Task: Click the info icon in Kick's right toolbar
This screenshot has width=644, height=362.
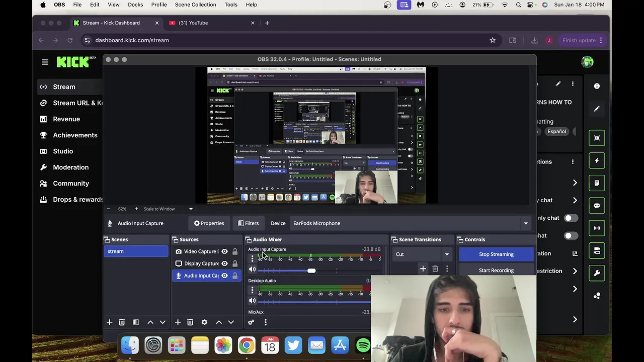Action: pos(597,86)
